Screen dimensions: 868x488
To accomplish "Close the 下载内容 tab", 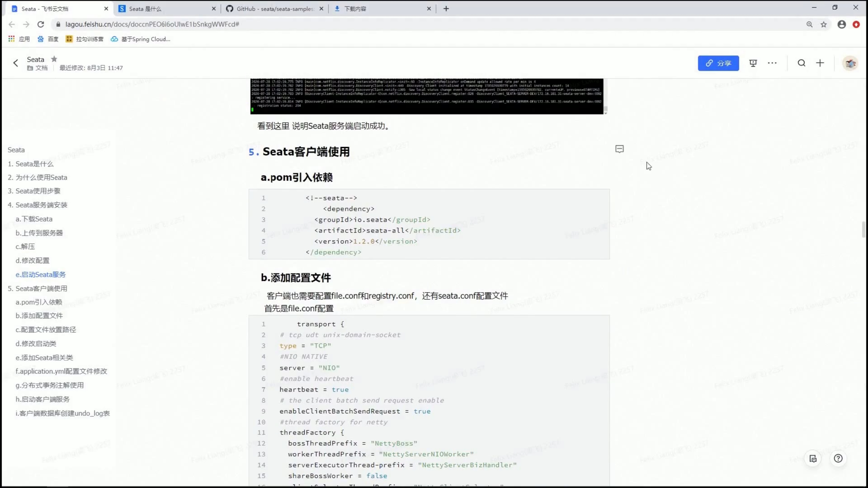I will [429, 9].
